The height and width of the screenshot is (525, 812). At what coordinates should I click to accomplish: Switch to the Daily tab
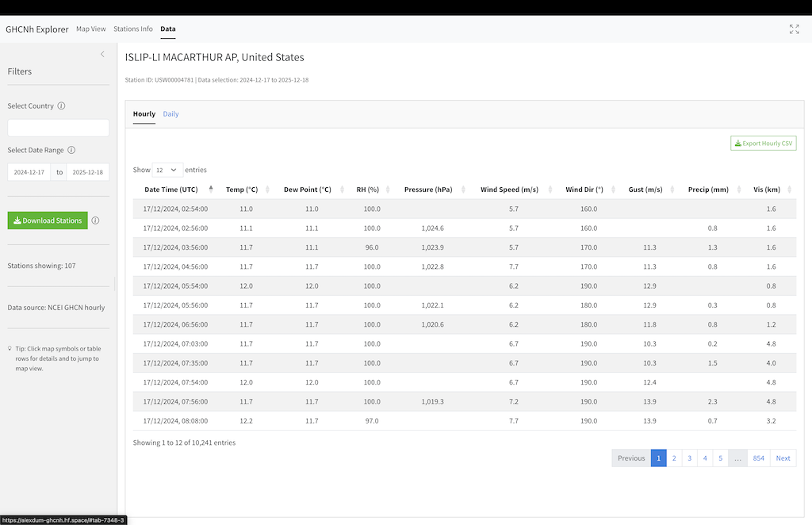click(x=170, y=113)
